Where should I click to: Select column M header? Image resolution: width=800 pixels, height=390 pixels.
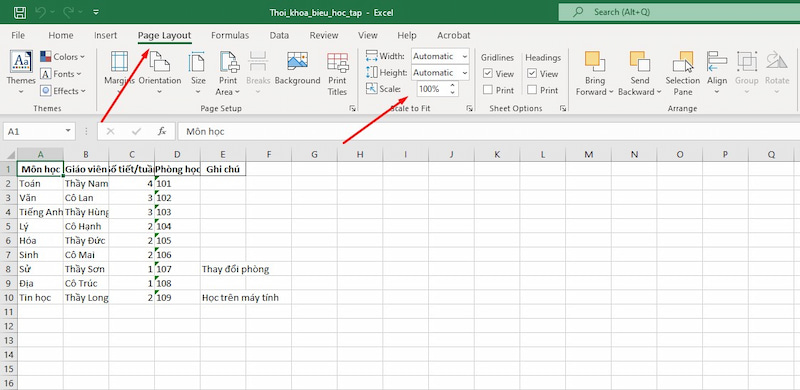tap(588, 154)
